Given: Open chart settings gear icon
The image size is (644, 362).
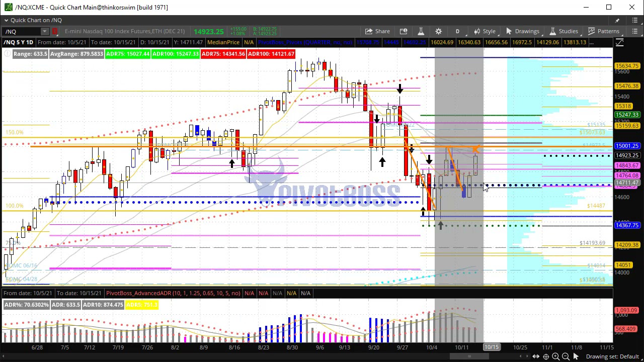Looking at the screenshot, I should click(439, 31).
